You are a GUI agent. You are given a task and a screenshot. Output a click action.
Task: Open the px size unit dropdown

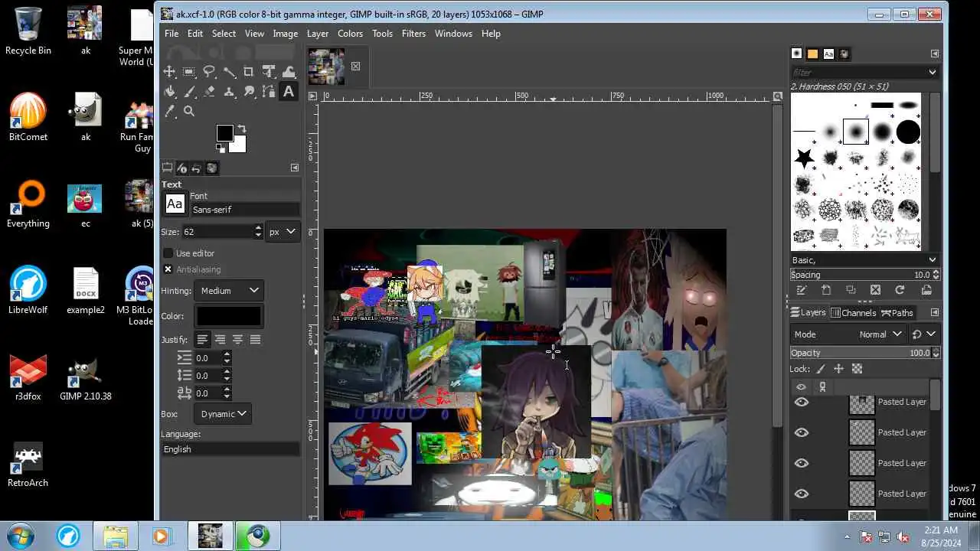pyautogui.click(x=282, y=231)
